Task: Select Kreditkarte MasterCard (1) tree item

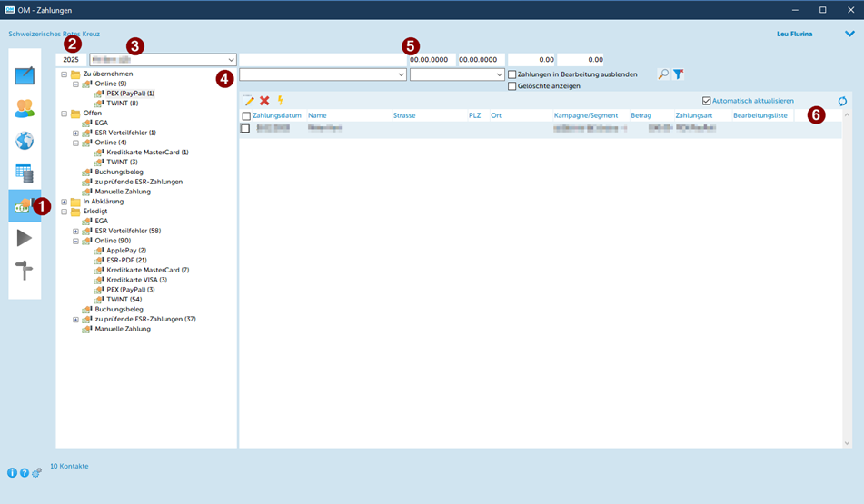Action: click(x=147, y=152)
